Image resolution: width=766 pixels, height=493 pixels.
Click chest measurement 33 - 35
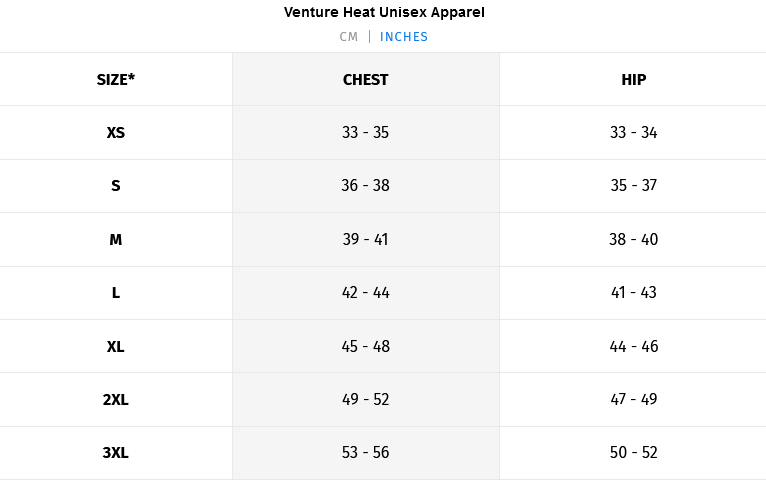(x=365, y=133)
